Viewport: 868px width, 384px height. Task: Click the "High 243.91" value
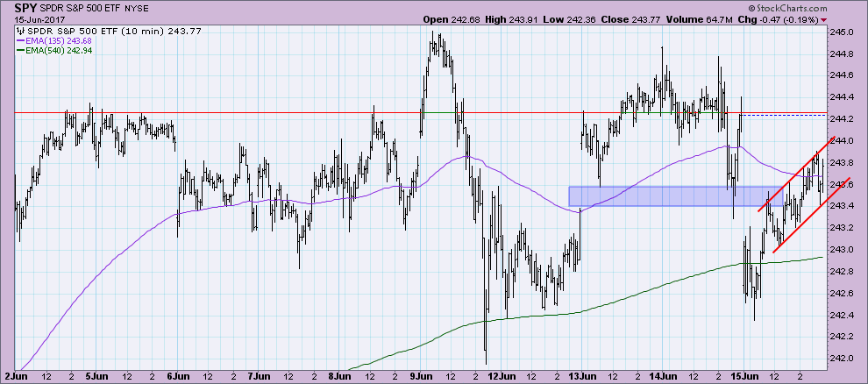coord(512,20)
